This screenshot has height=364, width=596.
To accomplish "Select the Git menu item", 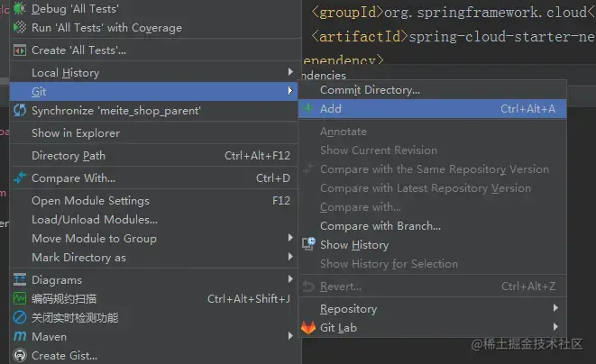I will 155,92.
